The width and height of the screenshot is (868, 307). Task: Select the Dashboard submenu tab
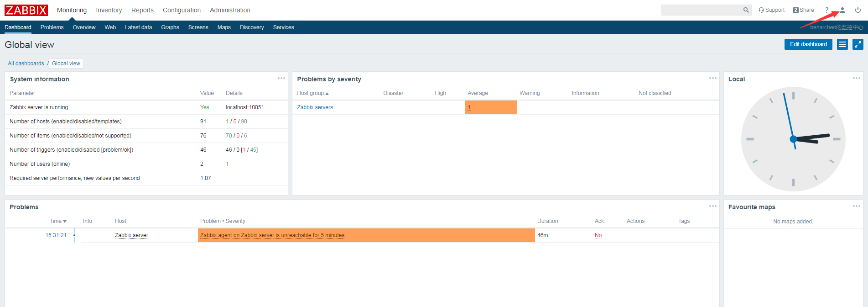pyautogui.click(x=18, y=27)
